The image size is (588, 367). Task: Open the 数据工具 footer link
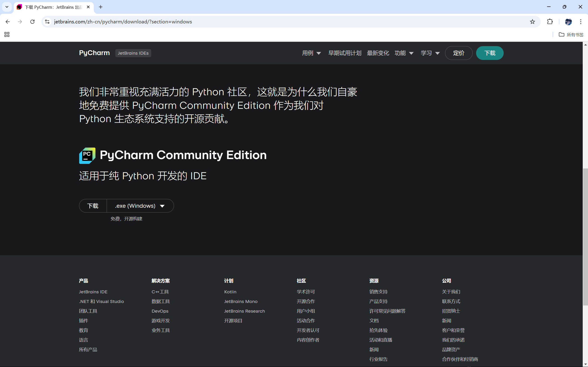[x=161, y=301]
